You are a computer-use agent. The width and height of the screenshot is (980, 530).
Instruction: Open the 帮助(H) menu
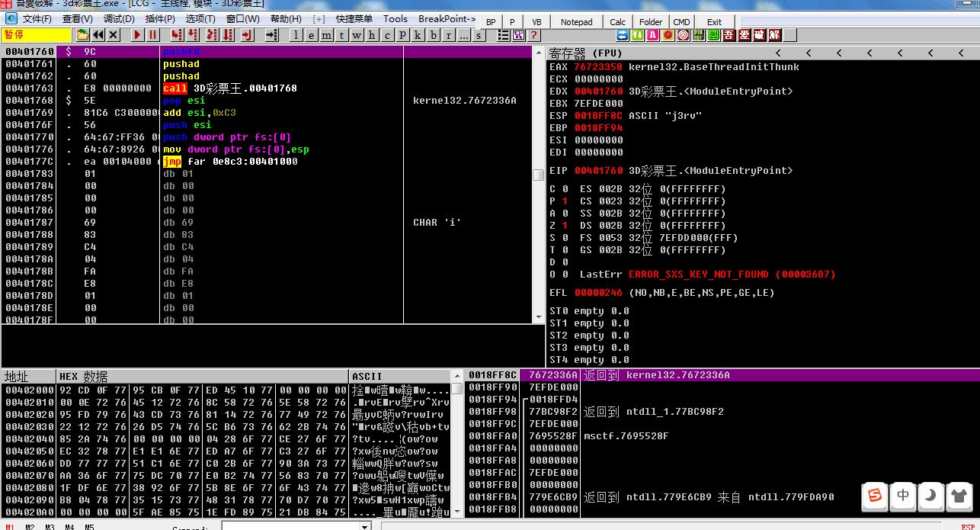coord(286,19)
